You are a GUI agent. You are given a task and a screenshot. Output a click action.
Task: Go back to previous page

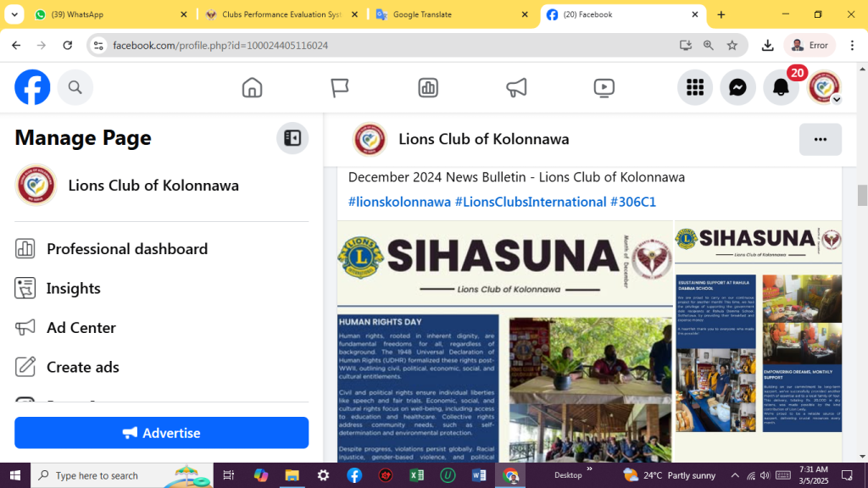(16, 46)
